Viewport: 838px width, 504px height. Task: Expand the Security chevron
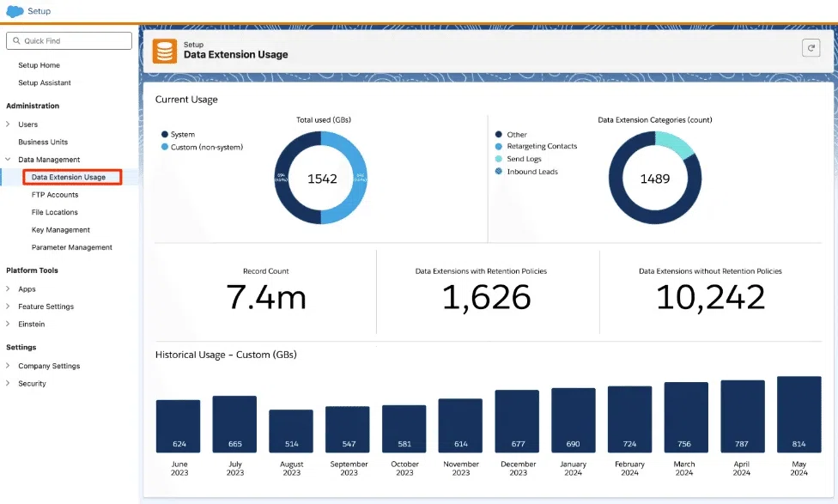pos(8,383)
